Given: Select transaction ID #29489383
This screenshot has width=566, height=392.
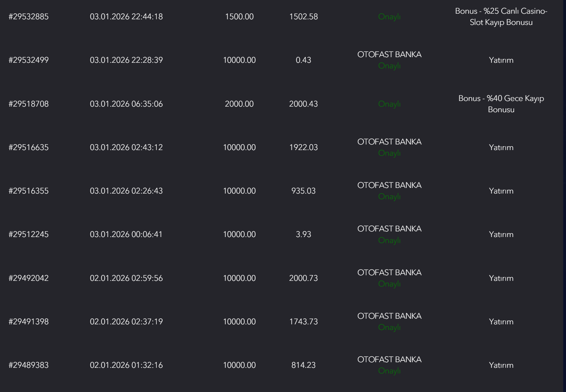Looking at the screenshot, I should pyautogui.click(x=28, y=365).
